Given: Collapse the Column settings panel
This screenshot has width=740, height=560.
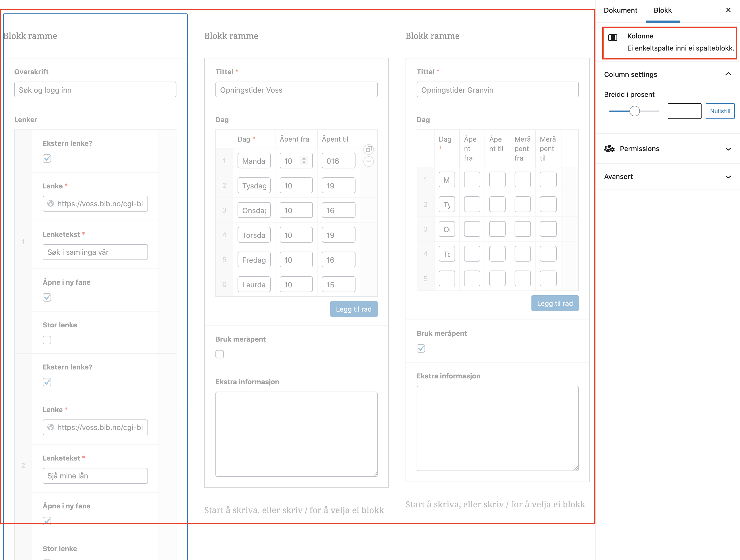Looking at the screenshot, I should point(728,74).
